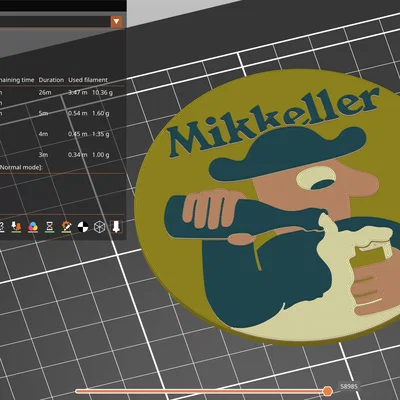Open the orange view type dropdown arrow
The height and width of the screenshot is (400, 400).
pyautogui.click(x=116, y=22)
